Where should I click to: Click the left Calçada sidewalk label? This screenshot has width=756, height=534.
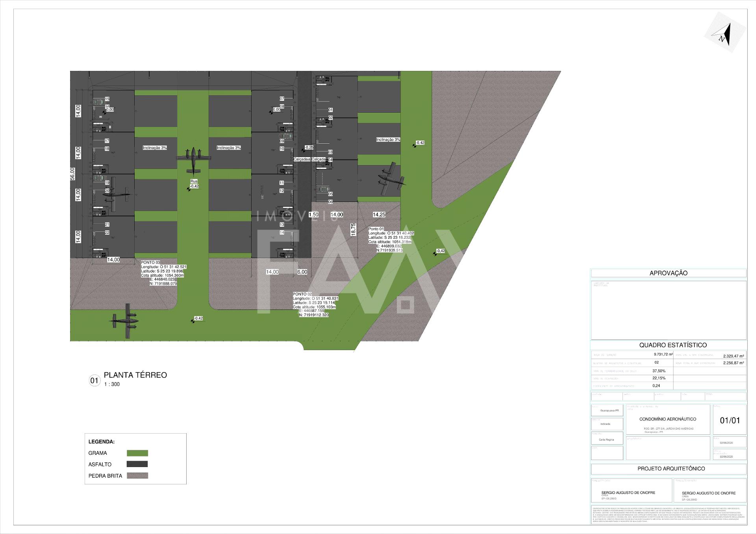(302, 159)
